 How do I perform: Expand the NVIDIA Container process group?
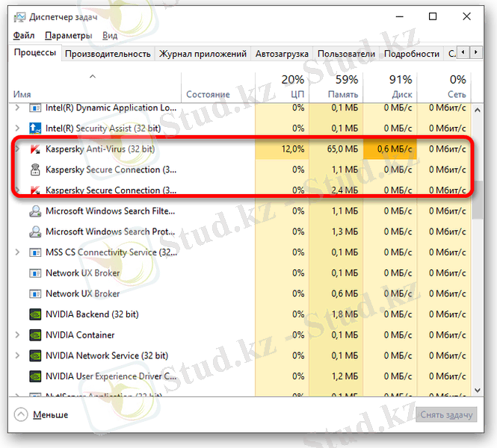pos(17,335)
